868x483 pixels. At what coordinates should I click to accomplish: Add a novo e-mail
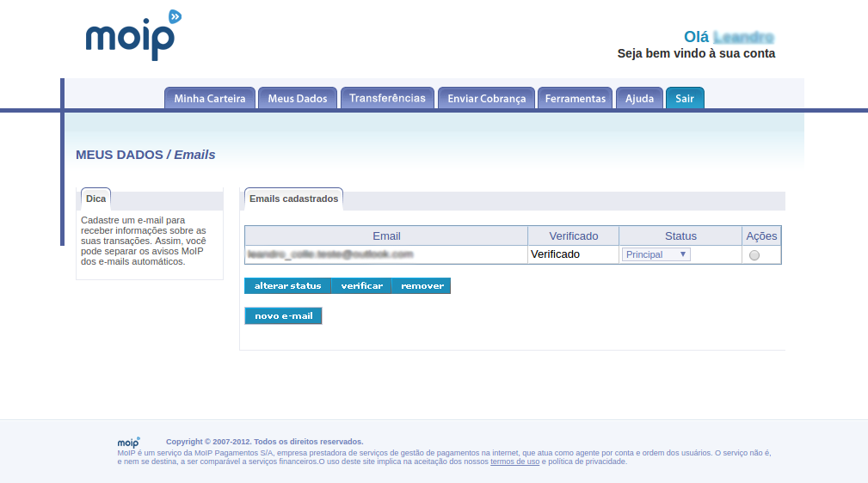(283, 316)
